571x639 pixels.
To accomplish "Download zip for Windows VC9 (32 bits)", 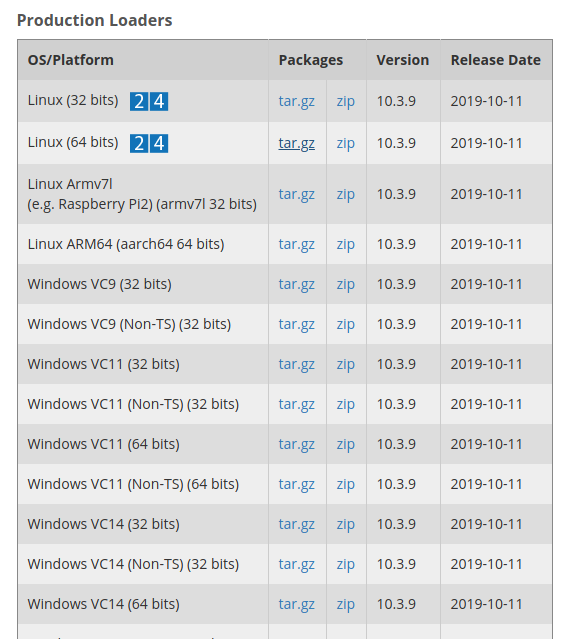I will click(x=346, y=284).
